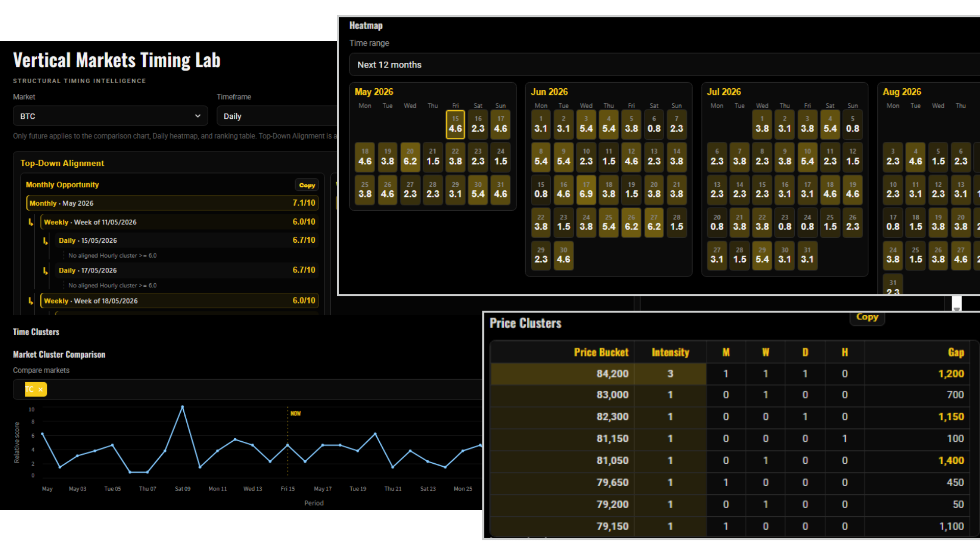The image size is (980, 551).
Task: Select the May 15 heatmap cell
Action: pyautogui.click(x=455, y=124)
